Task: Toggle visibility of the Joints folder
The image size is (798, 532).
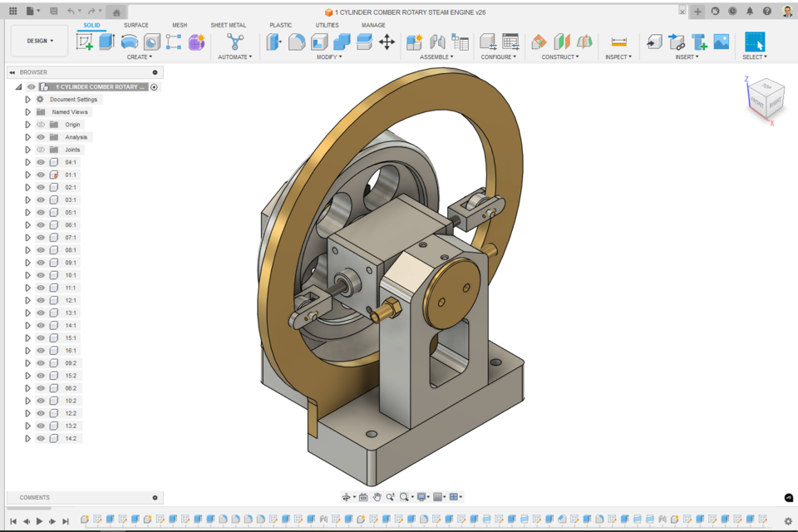Action: point(39,150)
